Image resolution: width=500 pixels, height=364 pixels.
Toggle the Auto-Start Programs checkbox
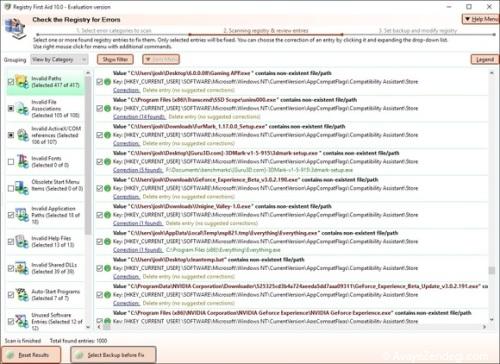pyautogui.click(x=11, y=295)
